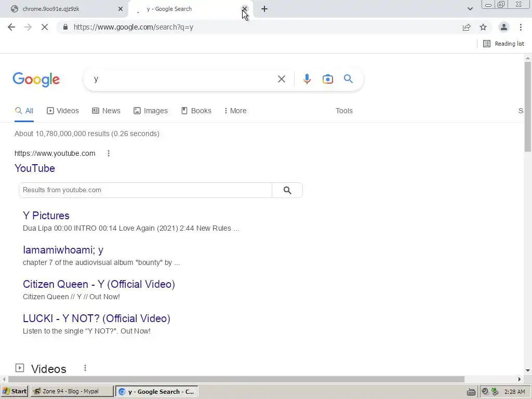Click the Results from youtube.com field
This screenshot has width=532, height=399.
pyautogui.click(x=145, y=190)
